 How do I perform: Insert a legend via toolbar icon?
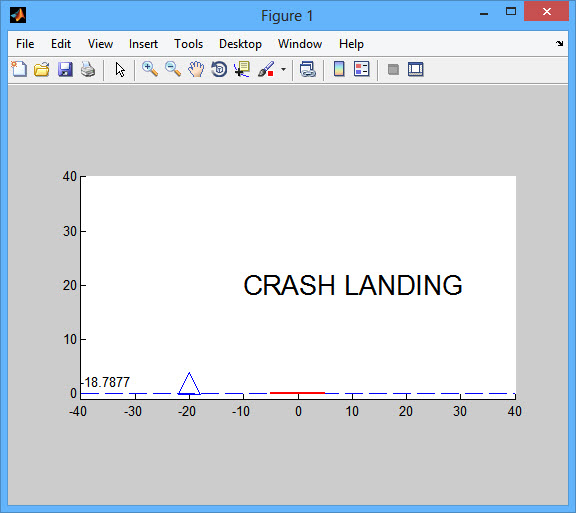(x=361, y=69)
